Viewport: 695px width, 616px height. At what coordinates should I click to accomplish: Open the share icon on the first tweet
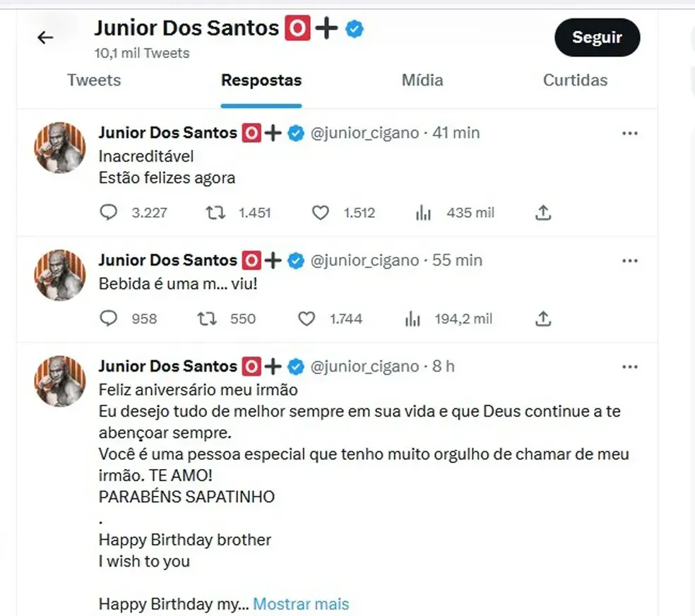(x=542, y=213)
